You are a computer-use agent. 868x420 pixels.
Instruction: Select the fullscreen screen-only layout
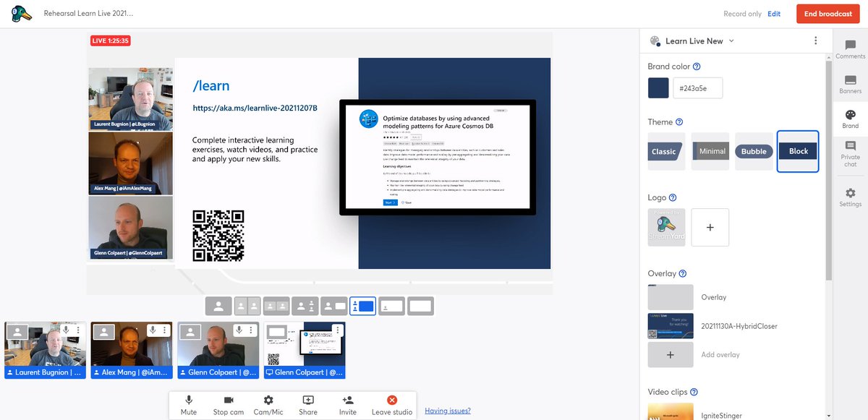pyautogui.click(x=421, y=306)
